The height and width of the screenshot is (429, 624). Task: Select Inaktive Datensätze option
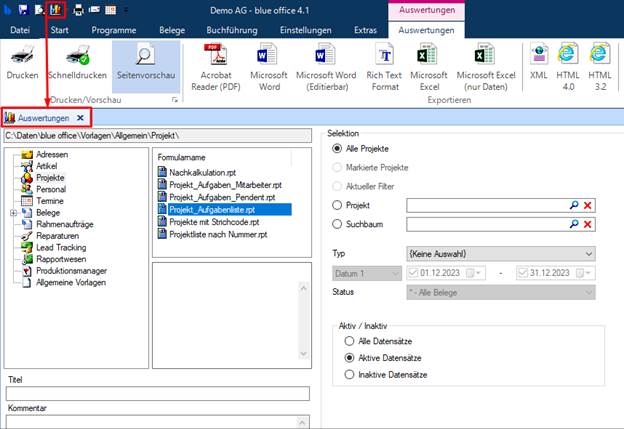tap(349, 374)
